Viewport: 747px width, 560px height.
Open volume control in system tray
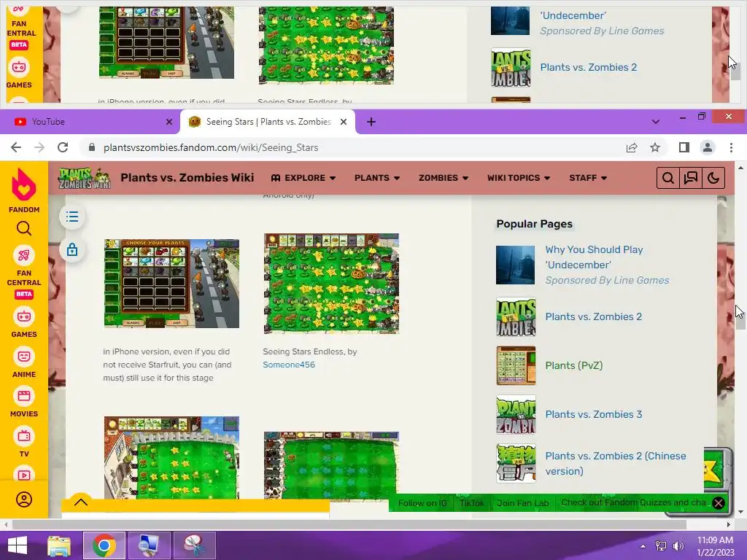678,545
